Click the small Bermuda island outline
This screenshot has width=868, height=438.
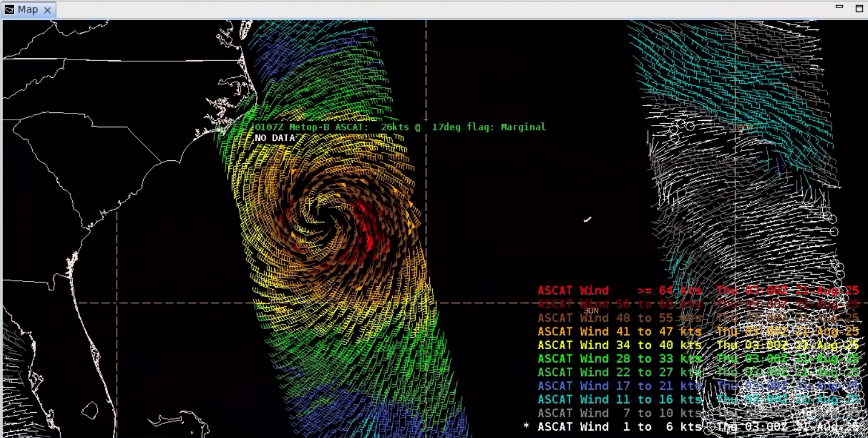587,219
